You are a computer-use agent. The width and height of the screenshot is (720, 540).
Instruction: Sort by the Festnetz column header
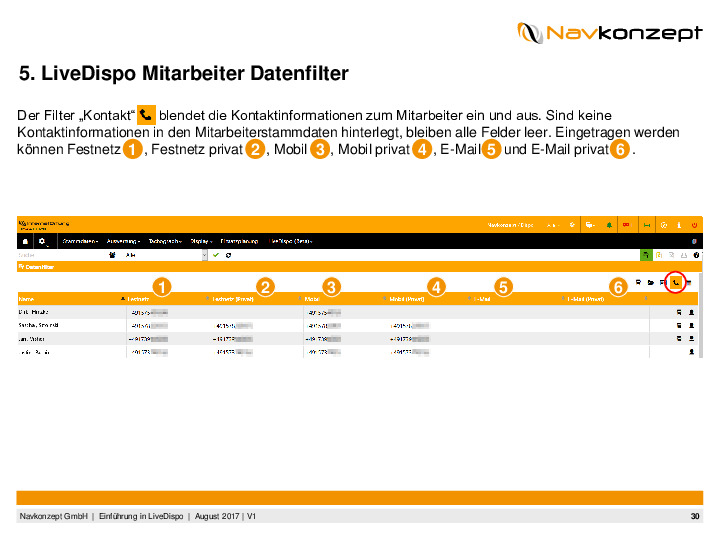(x=138, y=299)
